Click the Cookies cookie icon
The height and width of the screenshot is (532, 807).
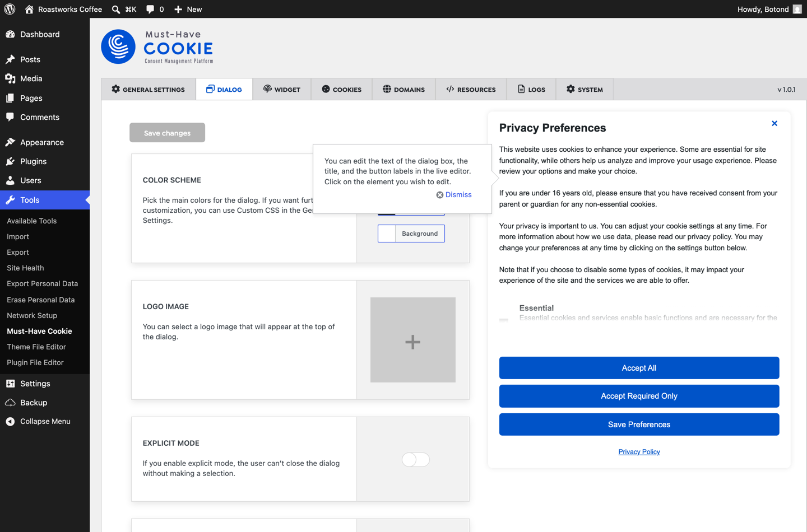point(326,89)
